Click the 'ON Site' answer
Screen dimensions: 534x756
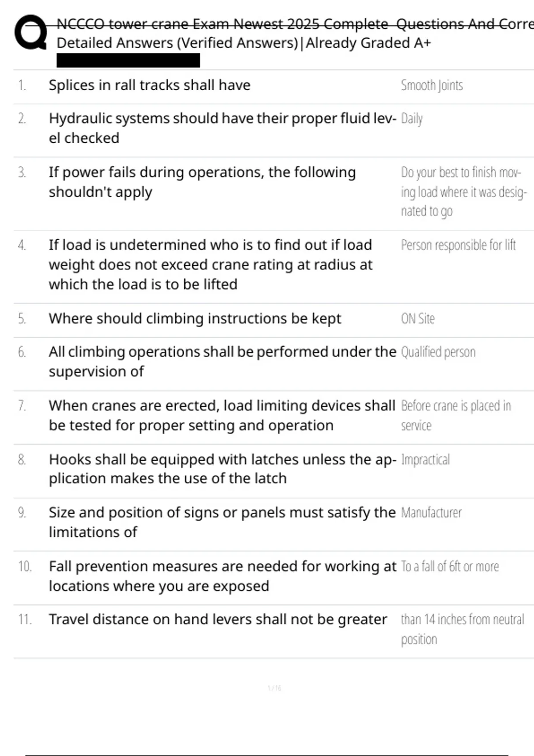point(417,318)
